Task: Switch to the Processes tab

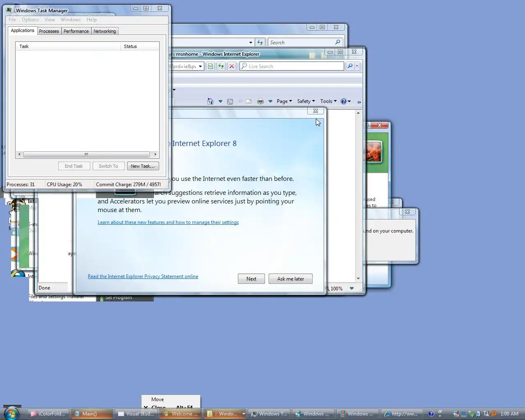Action: point(49,31)
